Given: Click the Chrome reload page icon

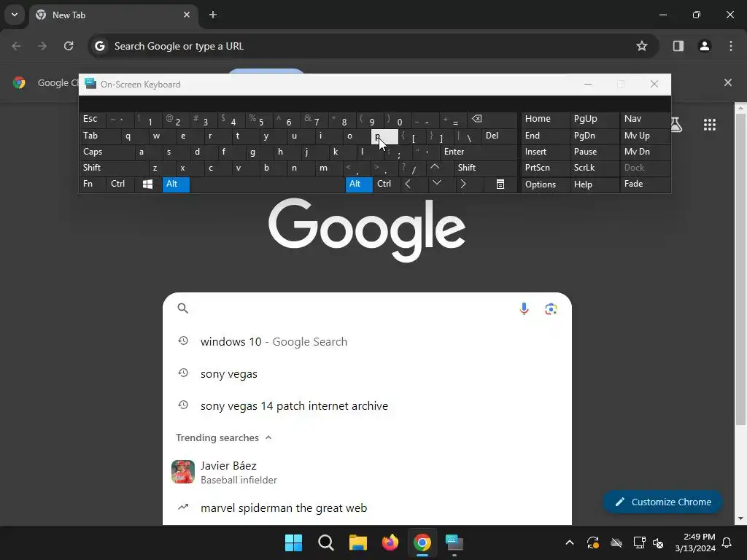Looking at the screenshot, I should point(69,46).
